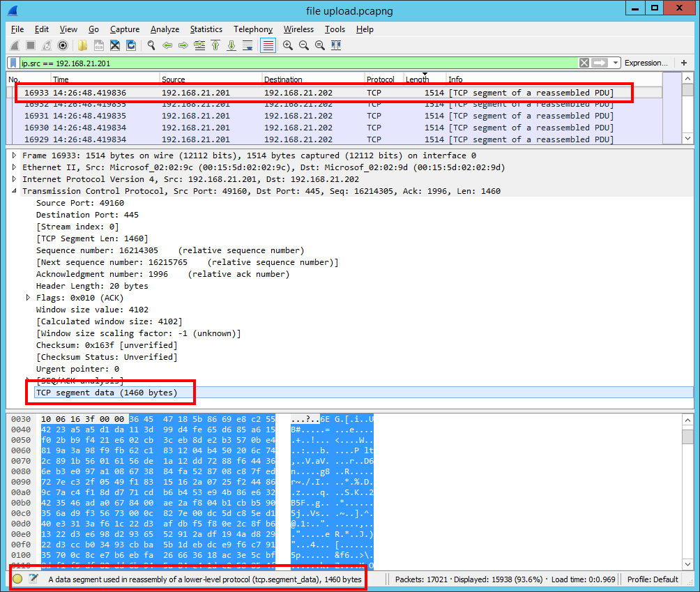Toggle auto scroll during live capture

point(248,45)
